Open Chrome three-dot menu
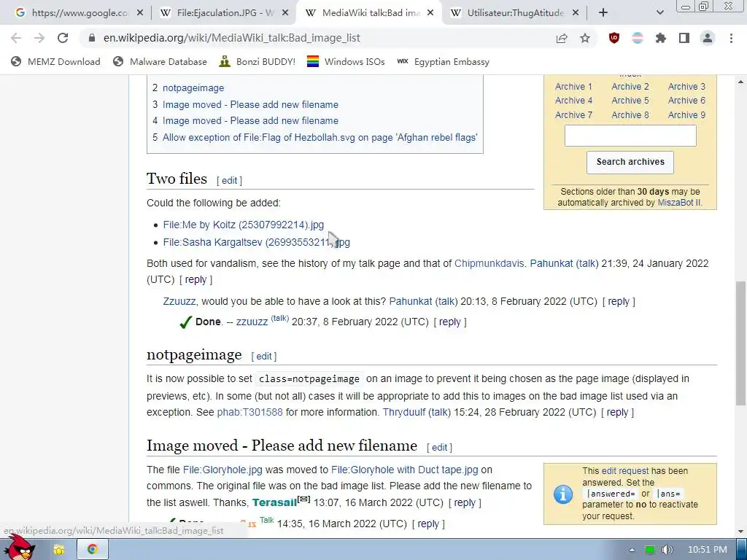This screenshot has width=747, height=560. (x=731, y=38)
